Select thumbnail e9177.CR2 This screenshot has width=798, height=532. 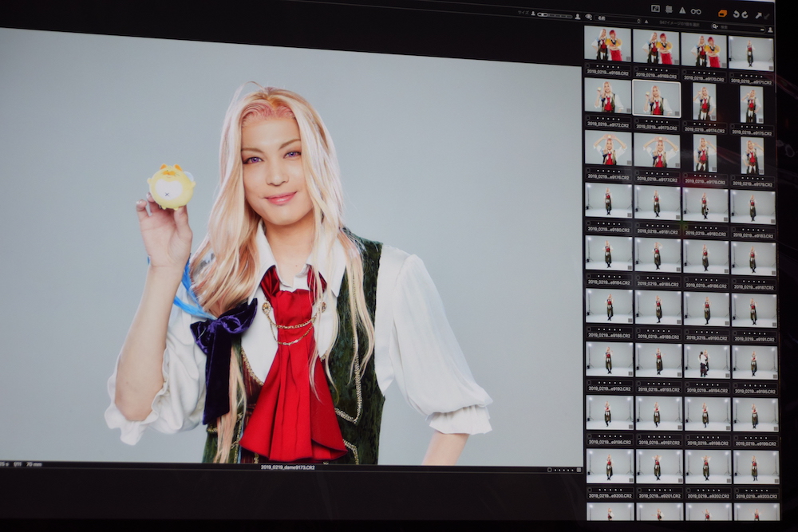point(657,151)
